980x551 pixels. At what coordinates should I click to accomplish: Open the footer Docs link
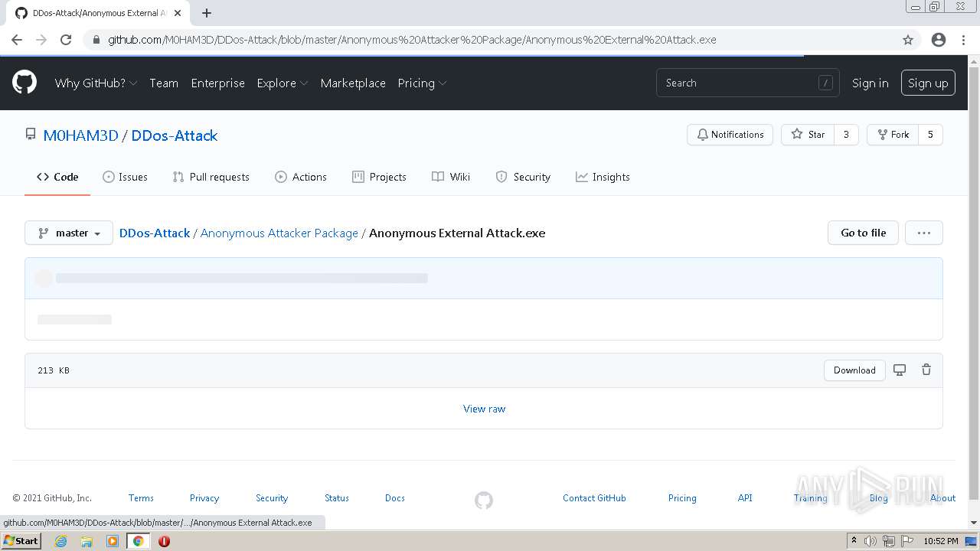tap(395, 497)
